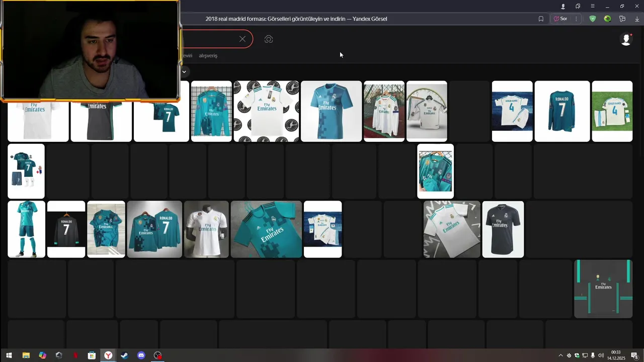The image size is (644, 362).
Task: Open the black Ronaldo 7 jersey on hanger thumbnail
Action: (66, 229)
